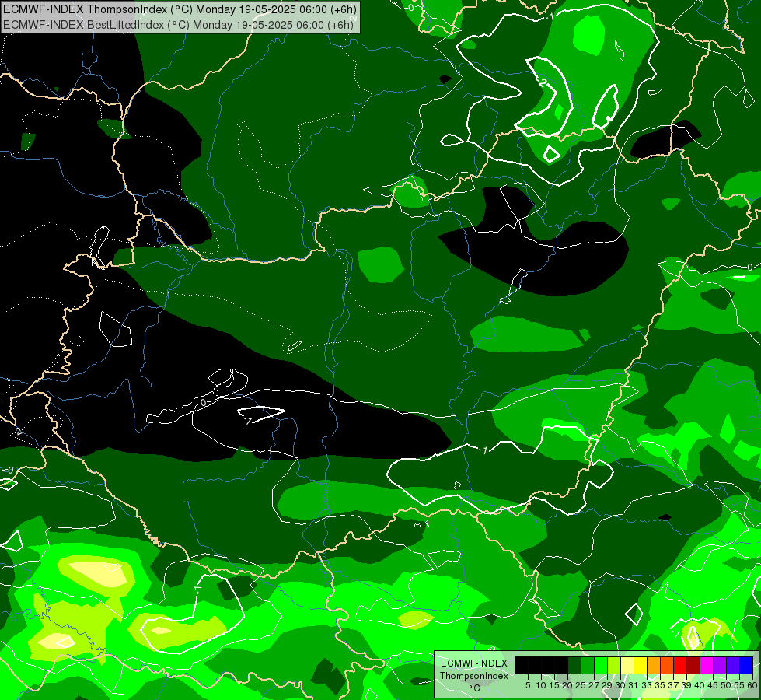Select the pale yellow 30–31 legend swatch
761x700 pixels.
point(627,665)
